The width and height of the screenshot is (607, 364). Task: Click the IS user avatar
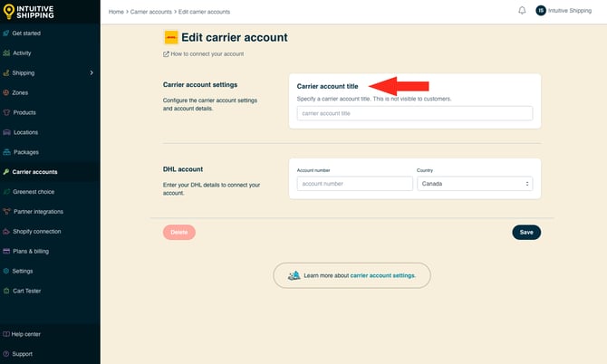pyautogui.click(x=541, y=11)
